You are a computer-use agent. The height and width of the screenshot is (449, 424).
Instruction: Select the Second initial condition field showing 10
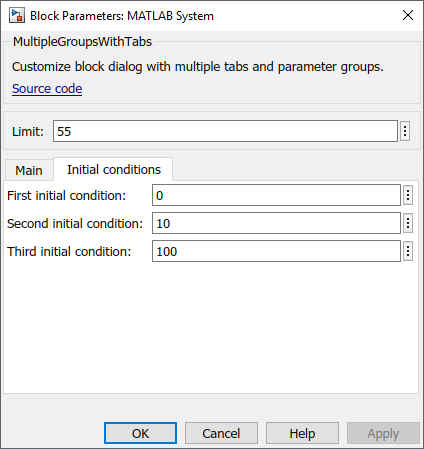tap(276, 223)
